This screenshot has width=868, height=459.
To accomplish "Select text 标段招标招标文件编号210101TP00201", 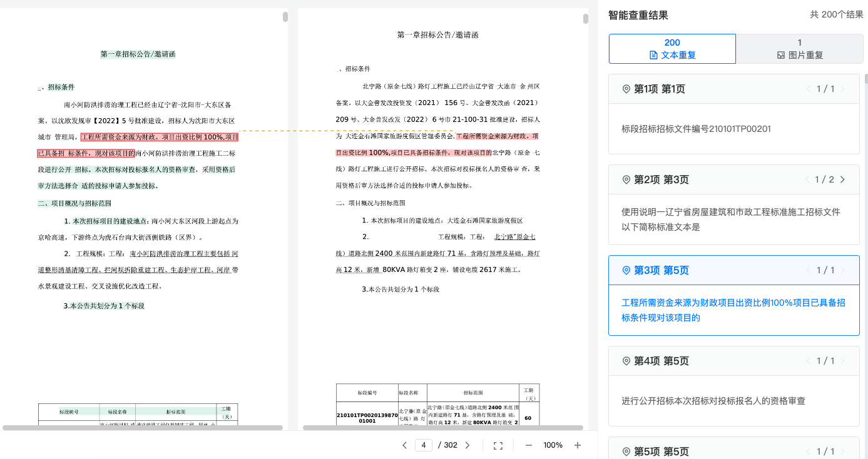I will pyautogui.click(x=696, y=129).
